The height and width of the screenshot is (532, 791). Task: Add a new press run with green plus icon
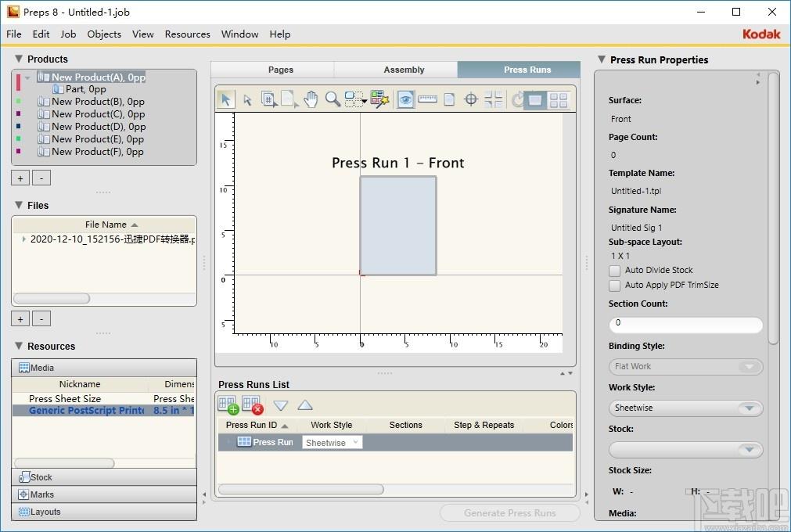click(228, 404)
